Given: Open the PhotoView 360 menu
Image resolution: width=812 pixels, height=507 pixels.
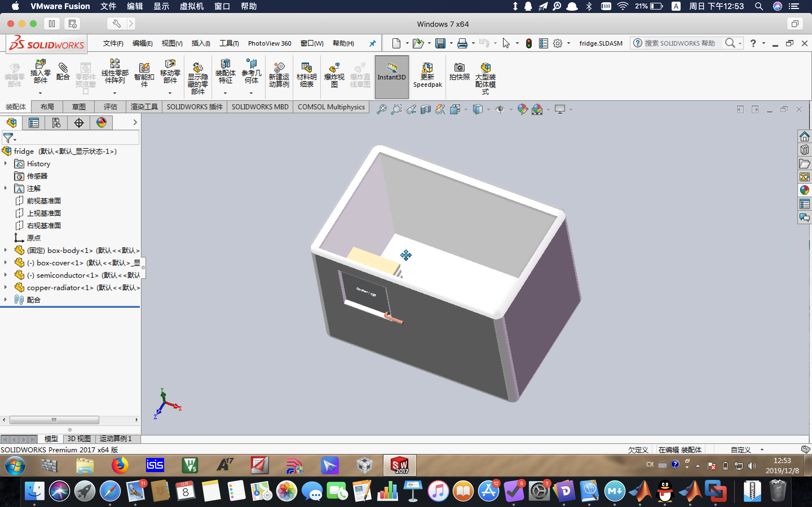Looking at the screenshot, I should tap(270, 43).
